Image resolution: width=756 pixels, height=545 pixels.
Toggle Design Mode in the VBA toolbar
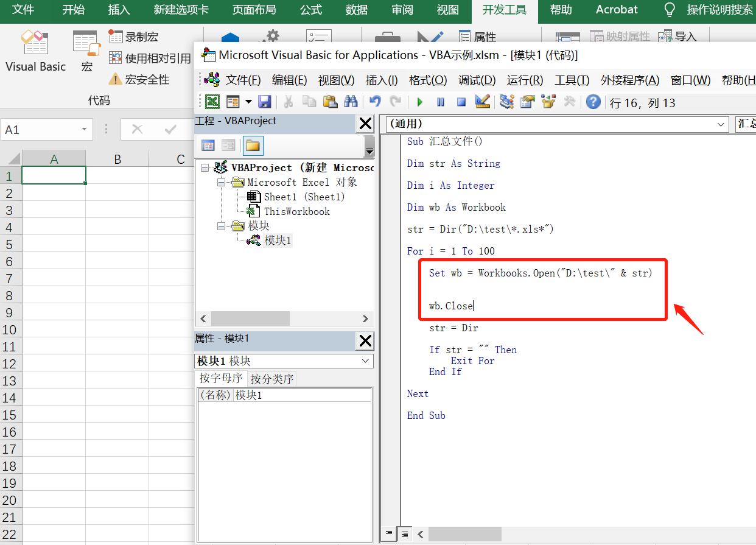click(483, 102)
